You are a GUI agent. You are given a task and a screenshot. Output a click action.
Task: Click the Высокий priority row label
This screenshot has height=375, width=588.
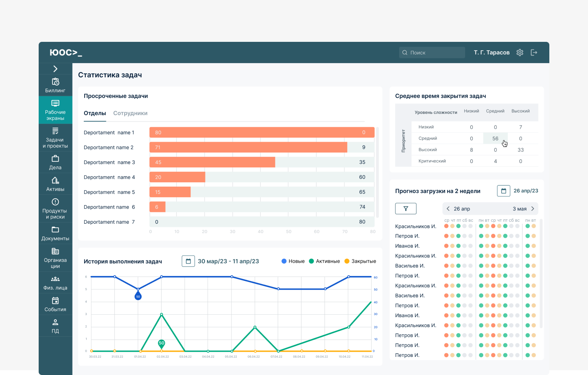[x=428, y=150]
